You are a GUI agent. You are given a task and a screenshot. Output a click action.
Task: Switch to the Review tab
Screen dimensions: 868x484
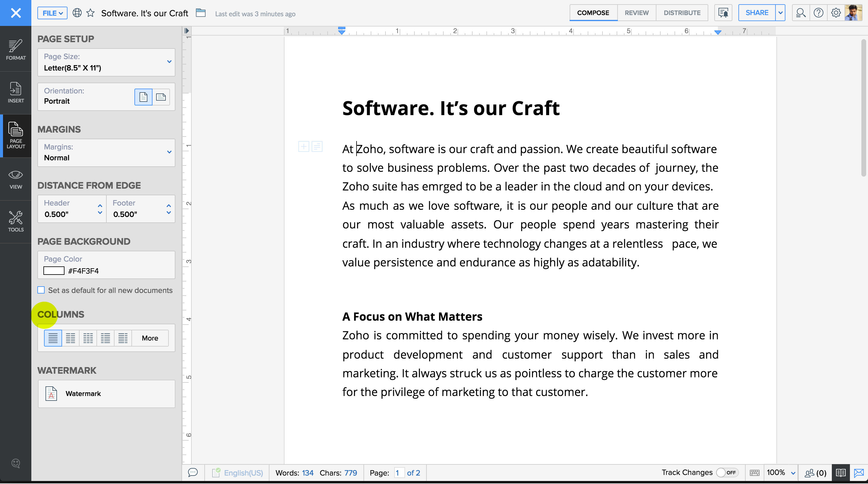tap(636, 13)
